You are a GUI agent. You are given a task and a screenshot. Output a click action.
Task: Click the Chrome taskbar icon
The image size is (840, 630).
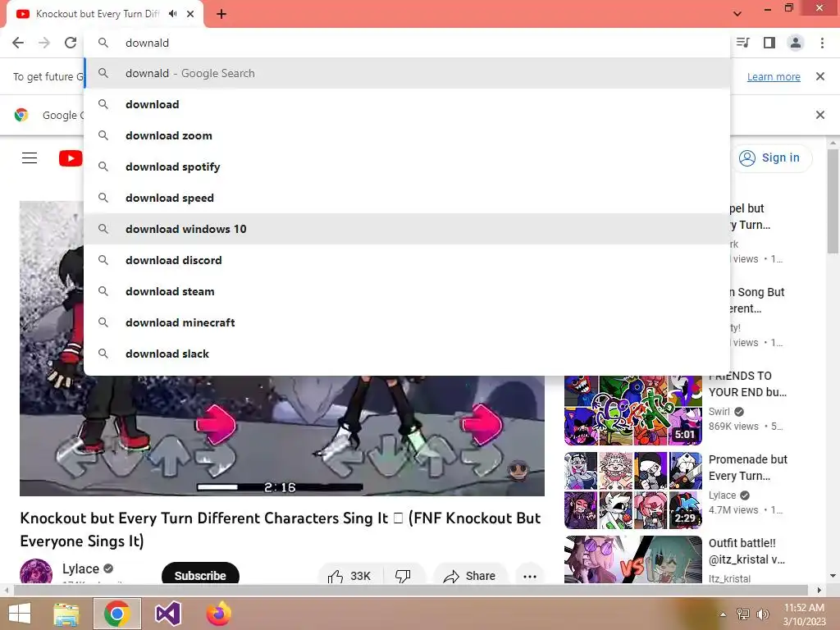(117, 614)
